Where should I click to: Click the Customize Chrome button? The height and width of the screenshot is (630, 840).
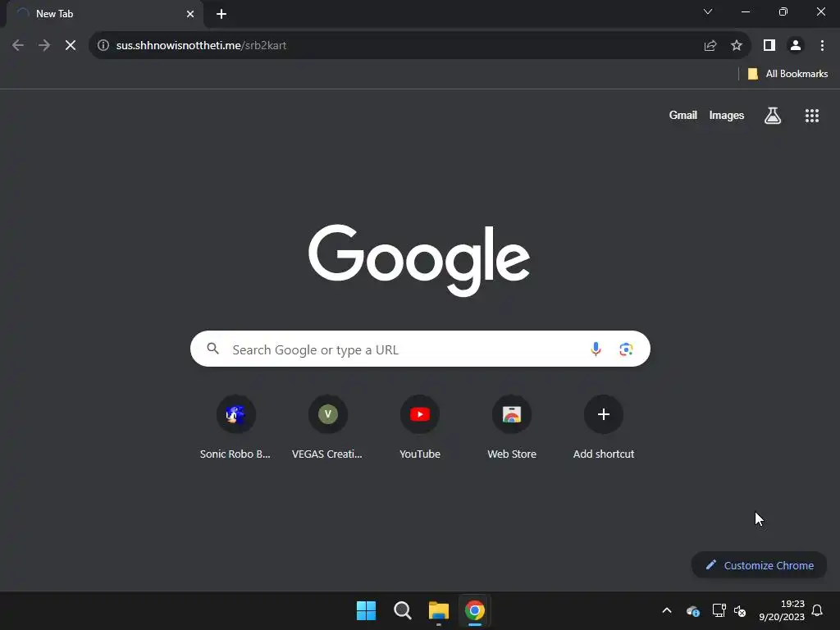[759, 565]
